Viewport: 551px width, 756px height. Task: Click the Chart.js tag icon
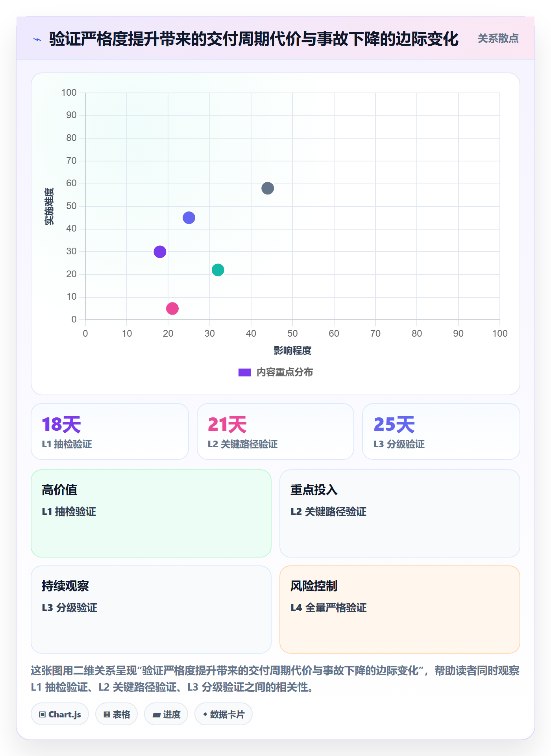click(x=43, y=715)
